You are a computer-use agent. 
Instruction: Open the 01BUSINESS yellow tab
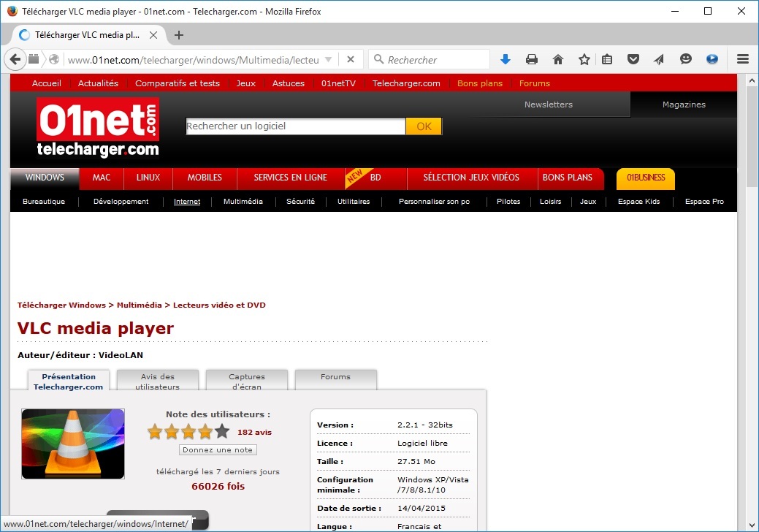click(x=646, y=178)
